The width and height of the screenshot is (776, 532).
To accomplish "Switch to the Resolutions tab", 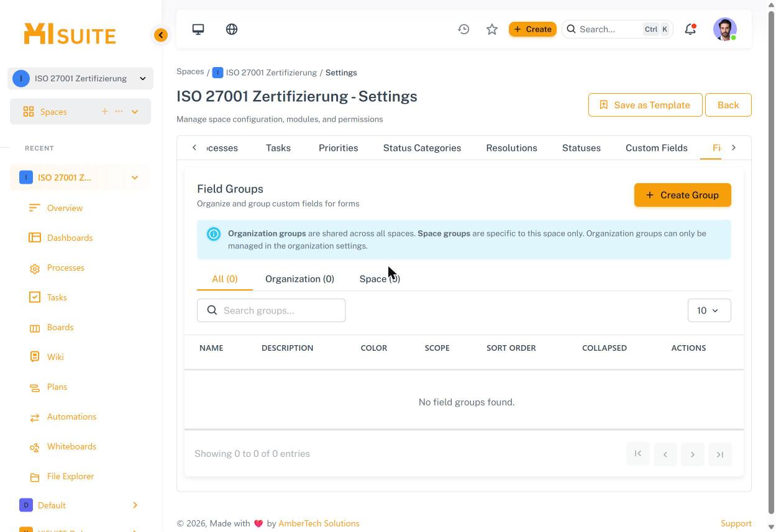I will pos(511,148).
